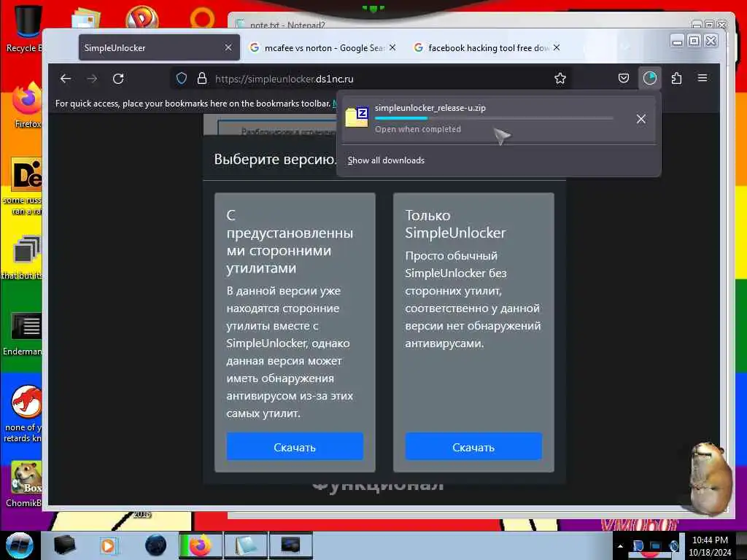747x560 pixels.
Task: Open the Recycle Bin desktop icon
Action: click(x=26, y=28)
